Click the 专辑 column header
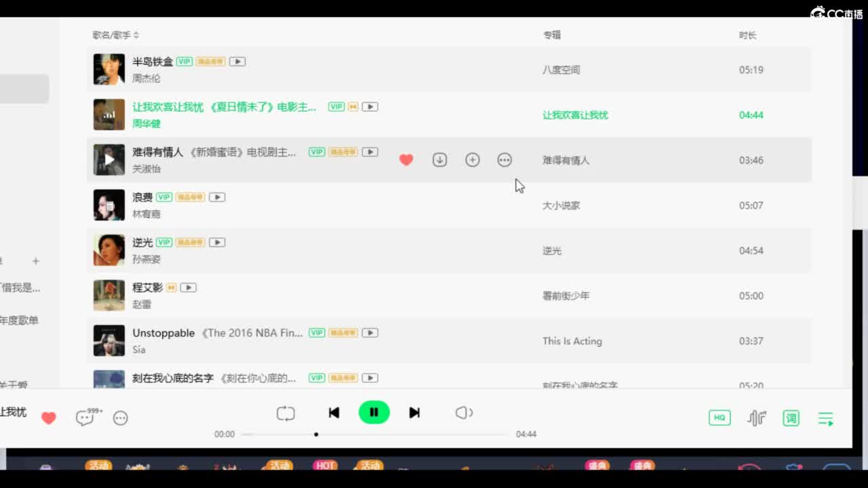 click(552, 35)
